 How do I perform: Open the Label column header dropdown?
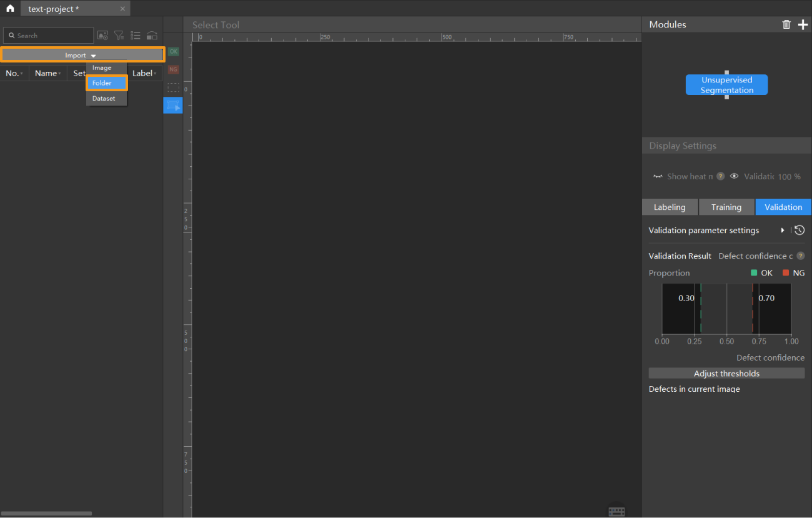coord(145,73)
